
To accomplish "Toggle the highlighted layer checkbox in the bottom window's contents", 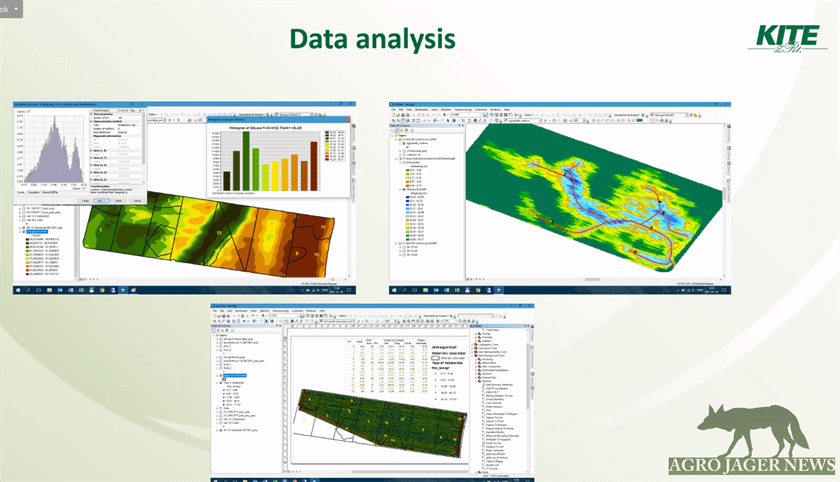I will (x=222, y=376).
